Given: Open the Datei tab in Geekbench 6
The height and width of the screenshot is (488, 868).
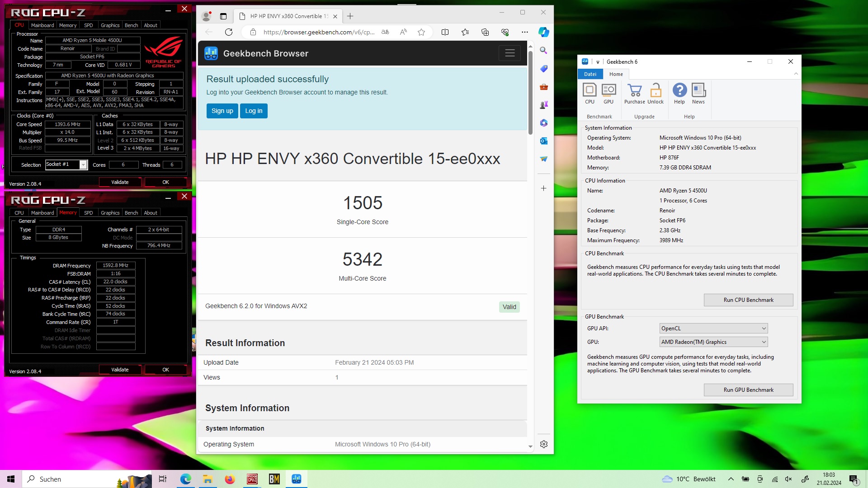Looking at the screenshot, I should (590, 74).
